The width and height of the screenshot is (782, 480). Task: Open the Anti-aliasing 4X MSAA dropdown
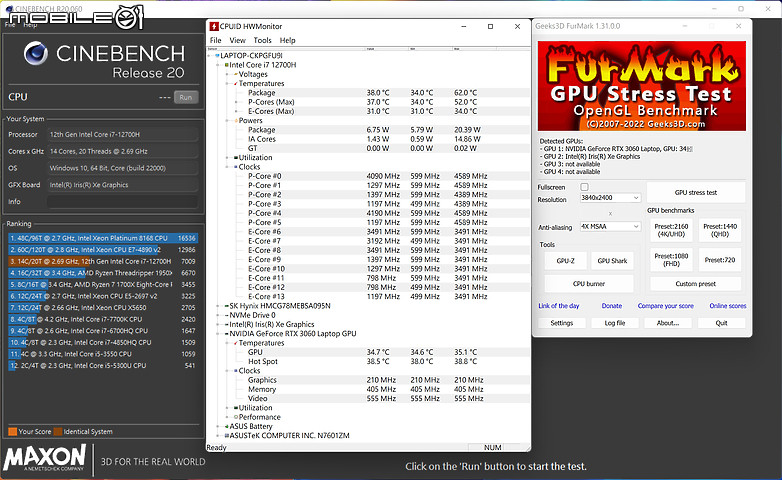610,227
